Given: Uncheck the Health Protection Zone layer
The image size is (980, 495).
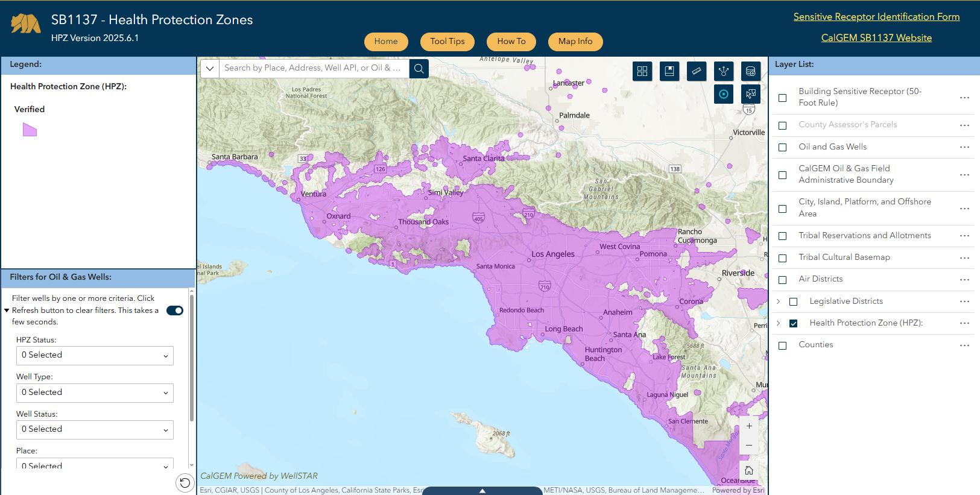Looking at the screenshot, I should (794, 323).
